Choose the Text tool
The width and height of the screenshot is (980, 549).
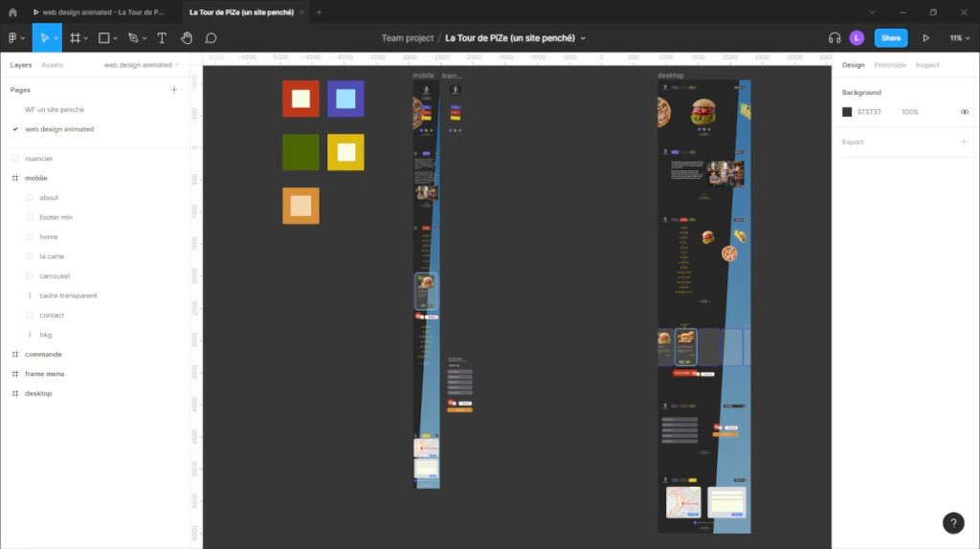point(162,38)
